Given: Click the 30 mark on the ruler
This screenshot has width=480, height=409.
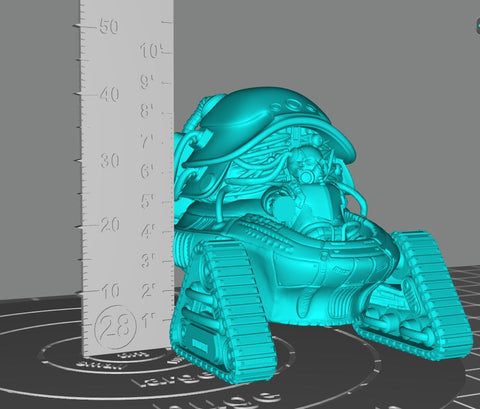Looking at the screenshot, I should [110, 161].
